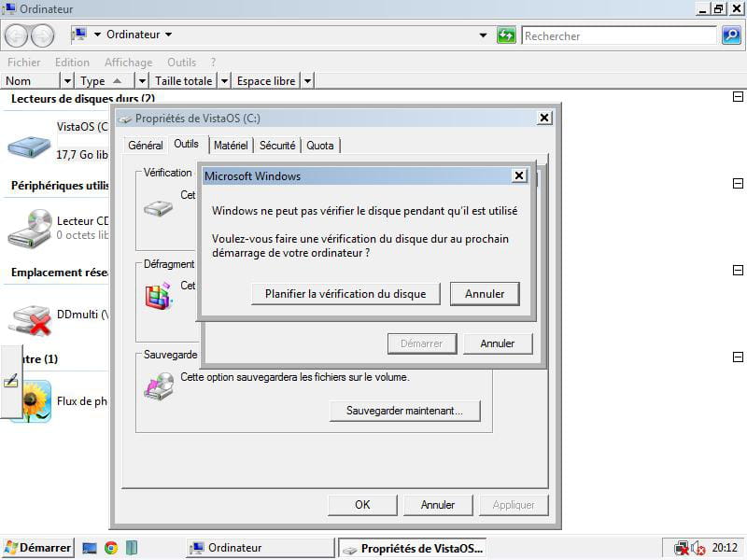The width and height of the screenshot is (747, 560).
Task: Click the Rechercher search field
Action: coord(619,35)
